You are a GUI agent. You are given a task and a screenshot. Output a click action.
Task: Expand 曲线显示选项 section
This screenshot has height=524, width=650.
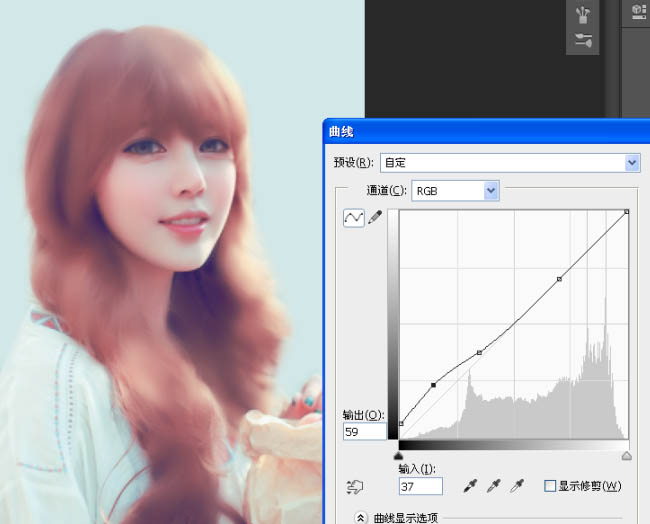point(361,517)
